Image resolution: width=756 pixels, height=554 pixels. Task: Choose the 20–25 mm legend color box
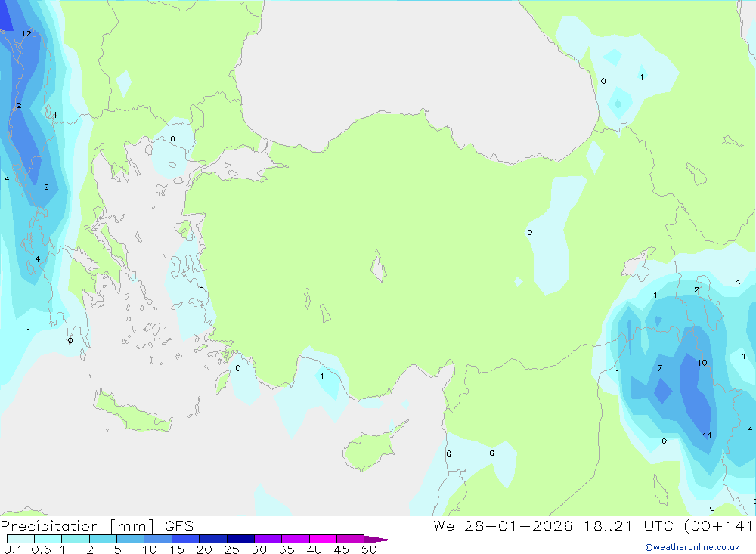pos(213,539)
